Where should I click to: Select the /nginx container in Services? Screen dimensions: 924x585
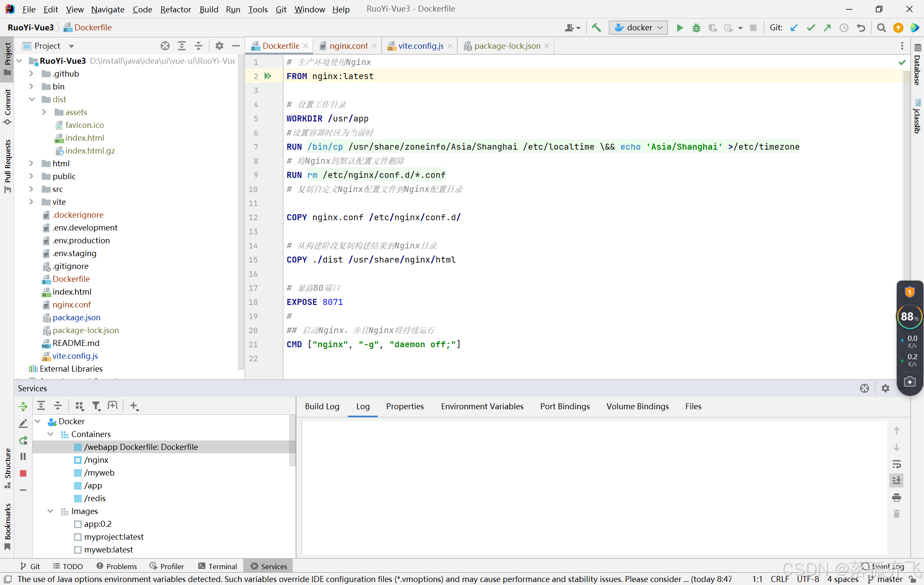(97, 460)
